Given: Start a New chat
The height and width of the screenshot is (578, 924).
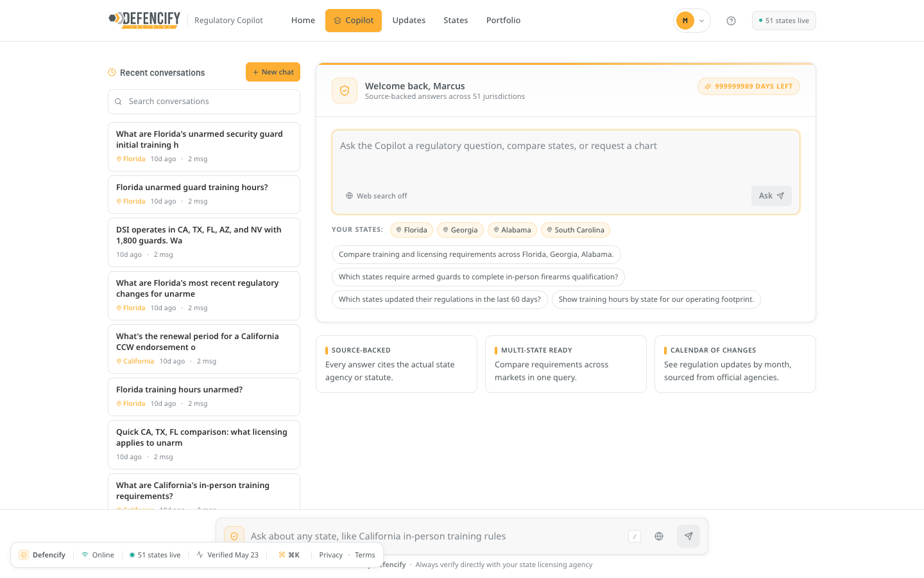Looking at the screenshot, I should tap(273, 72).
